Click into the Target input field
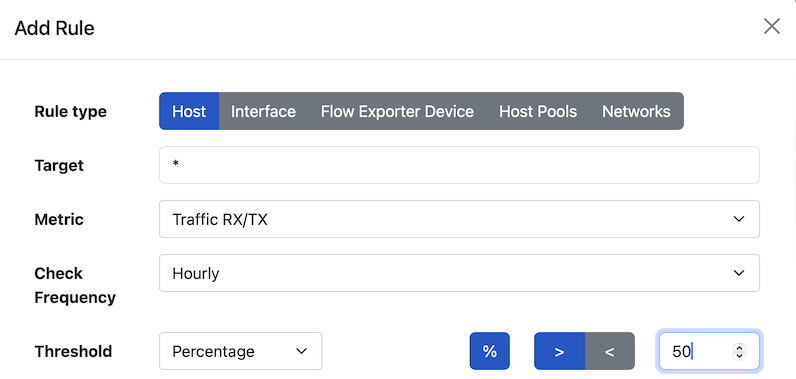Screen dimensions: 796x379 [459, 165]
